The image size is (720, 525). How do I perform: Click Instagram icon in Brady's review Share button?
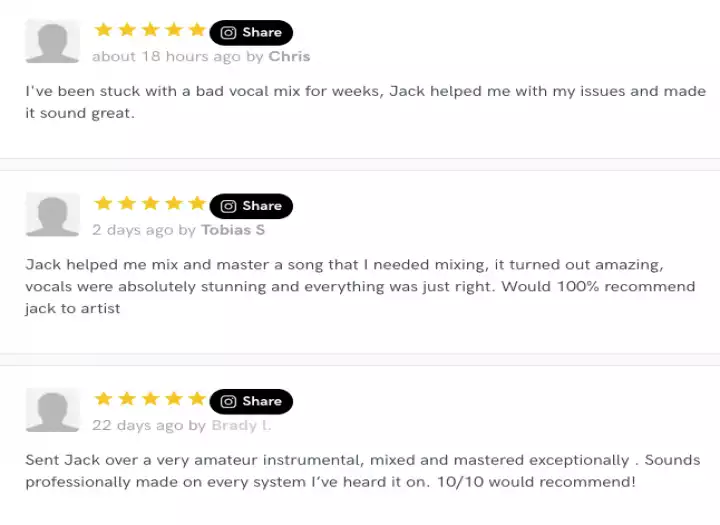228,401
